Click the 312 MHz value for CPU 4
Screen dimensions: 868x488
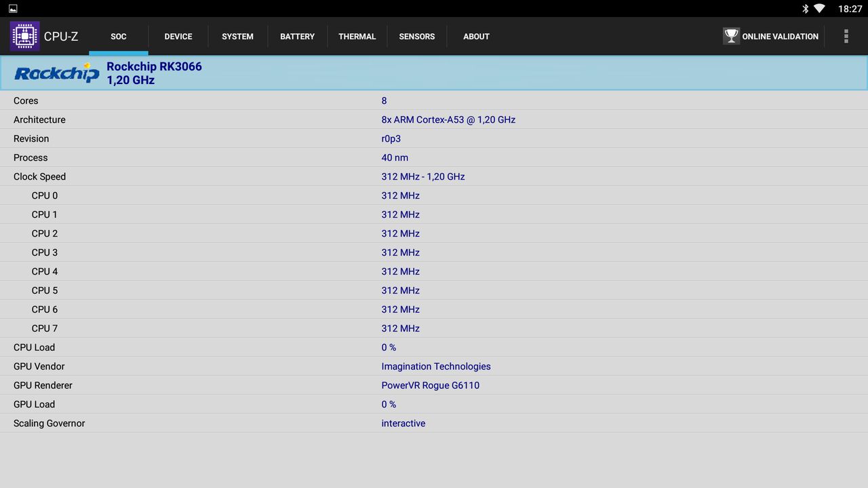point(400,271)
